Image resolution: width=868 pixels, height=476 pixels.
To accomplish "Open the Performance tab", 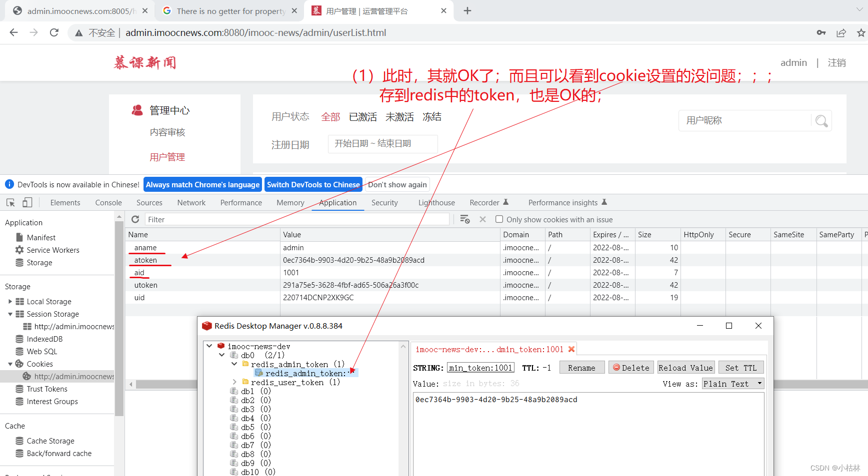I will click(x=241, y=203).
